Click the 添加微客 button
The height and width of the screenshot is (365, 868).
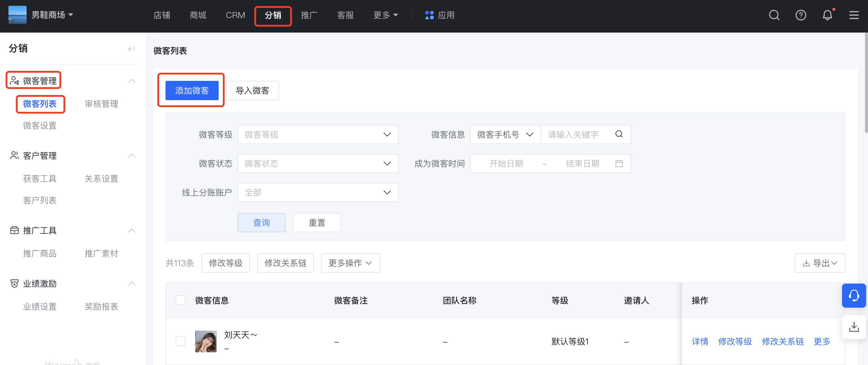point(192,90)
